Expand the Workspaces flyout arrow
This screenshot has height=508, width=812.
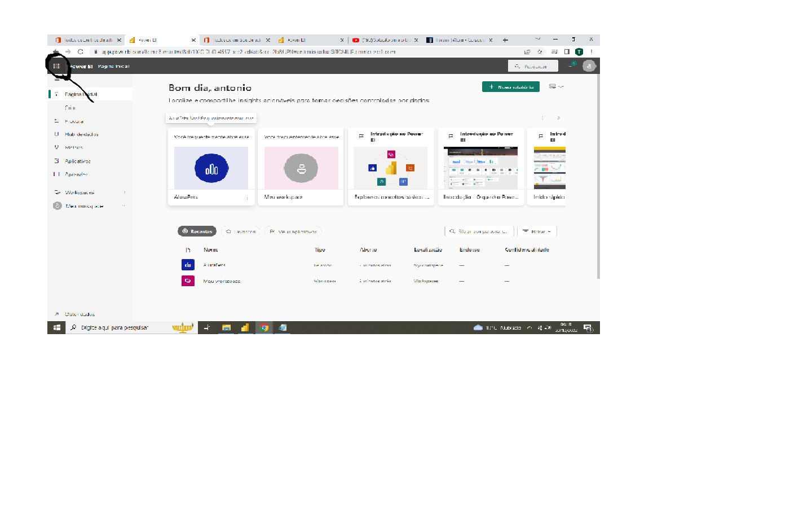tap(125, 192)
